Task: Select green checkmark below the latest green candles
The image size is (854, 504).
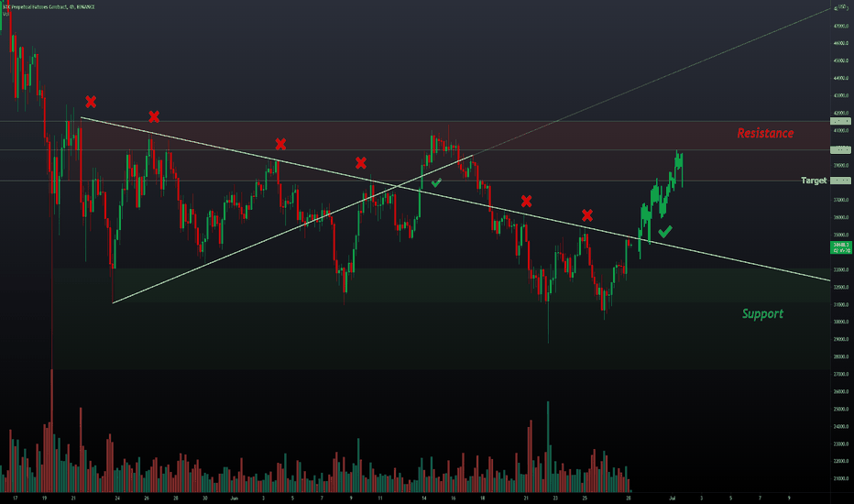Action: pyautogui.click(x=665, y=232)
